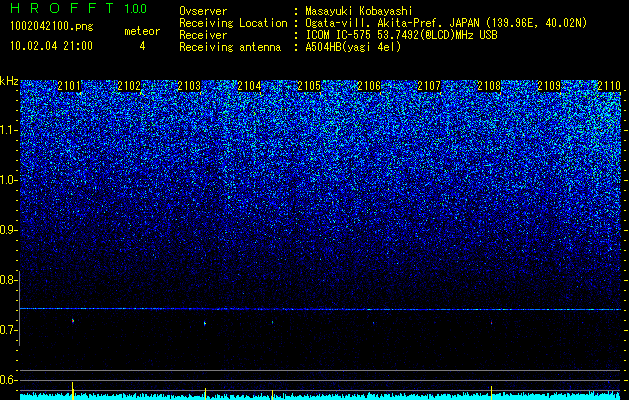Click the 2106 time marker

pos(369,86)
